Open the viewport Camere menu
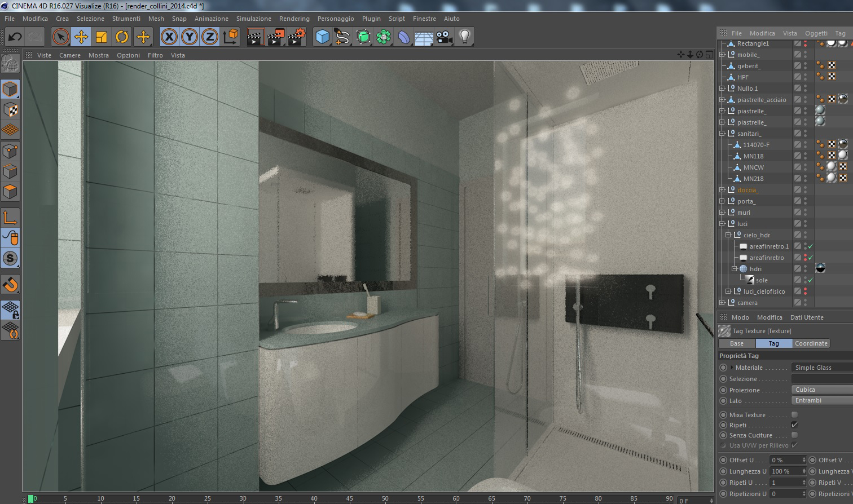Image resolution: width=853 pixels, height=504 pixels. (x=70, y=55)
